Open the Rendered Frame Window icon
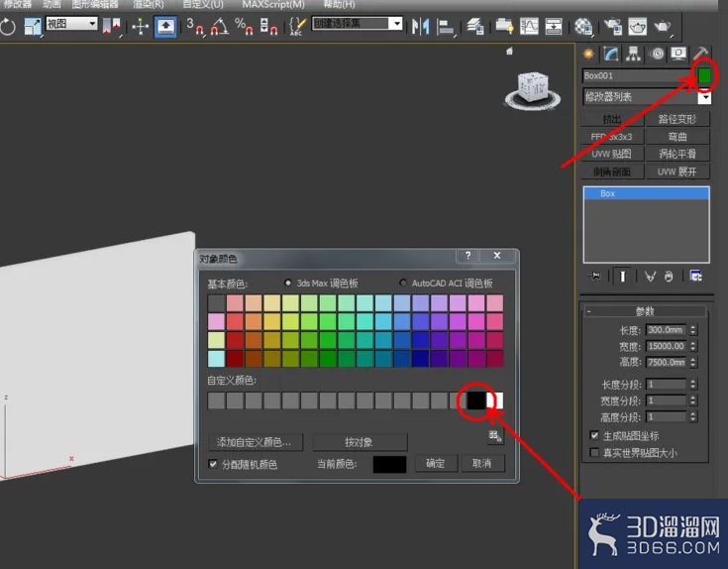 pyautogui.click(x=638, y=27)
